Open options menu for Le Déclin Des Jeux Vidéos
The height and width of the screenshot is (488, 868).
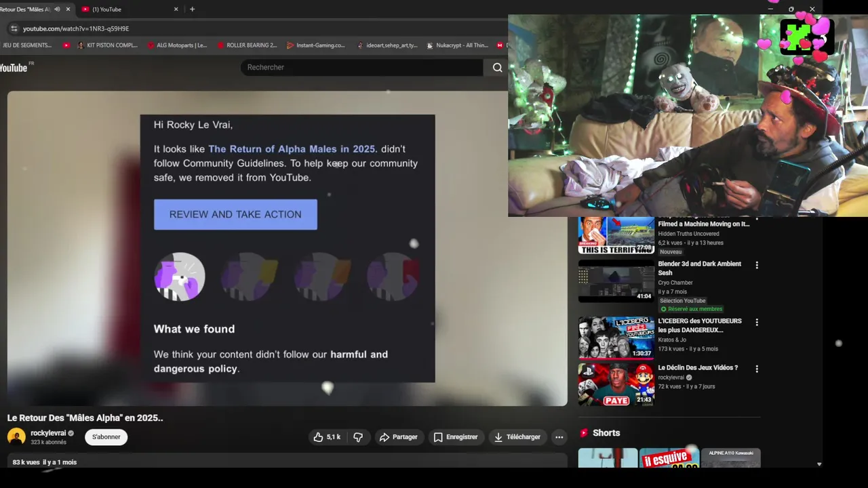(x=757, y=369)
